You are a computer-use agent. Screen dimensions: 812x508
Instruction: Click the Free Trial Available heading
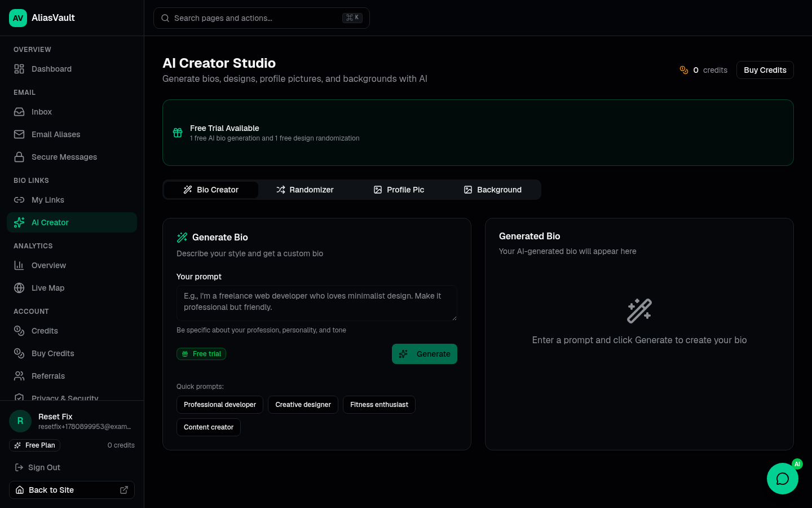coord(224,128)
